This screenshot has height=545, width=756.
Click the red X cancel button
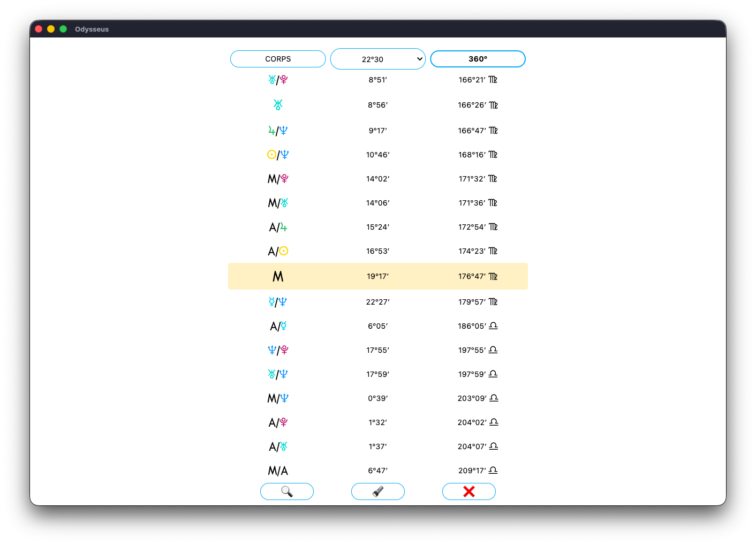pyautogui.click(x=468, y=491)
